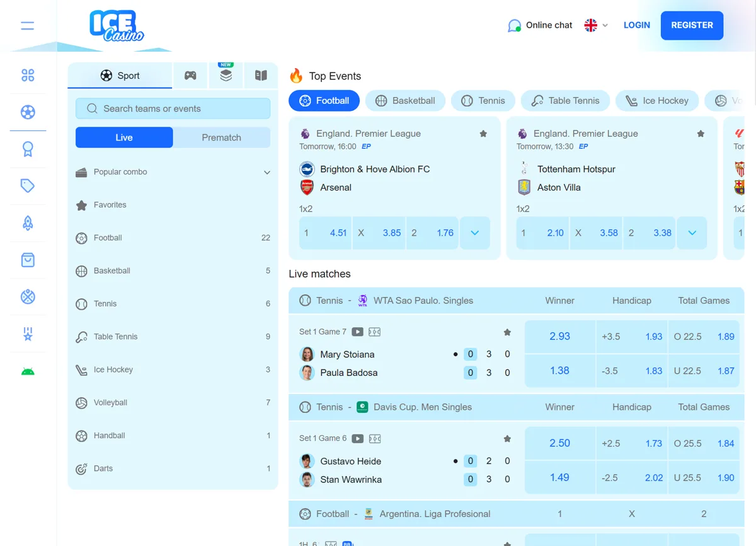The height and width of the screenshot is (546, 756).
Task: Select the Table Tennis top events filter
Action: tap(565, 100)
